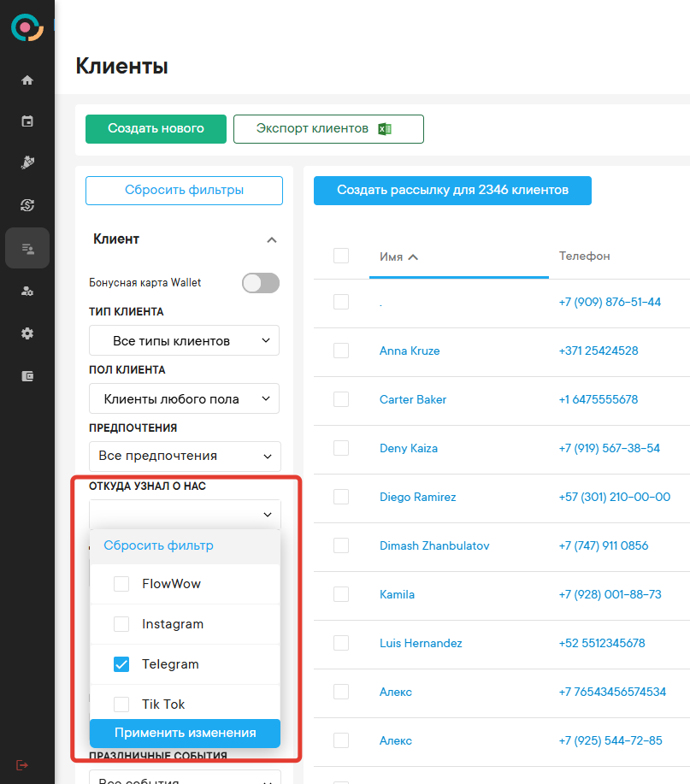Open the wallet icon in sidebar
Viewport: 690px width, 784px height.
pyautogui.click(x=27, y=376)
